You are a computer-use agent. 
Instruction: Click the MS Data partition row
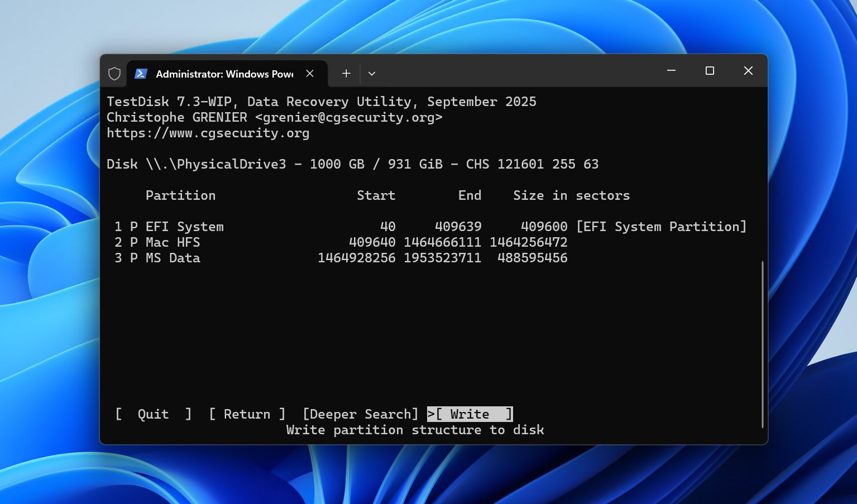[341, 258]
